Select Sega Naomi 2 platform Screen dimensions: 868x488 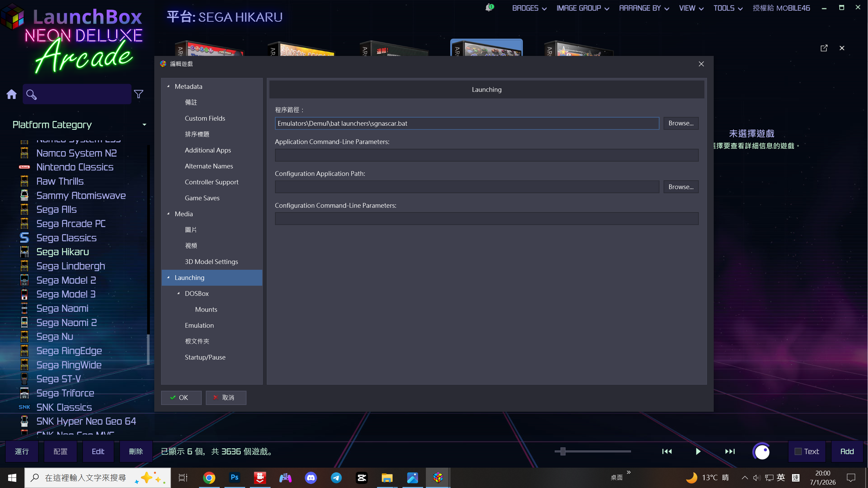[x=66, y=323]
